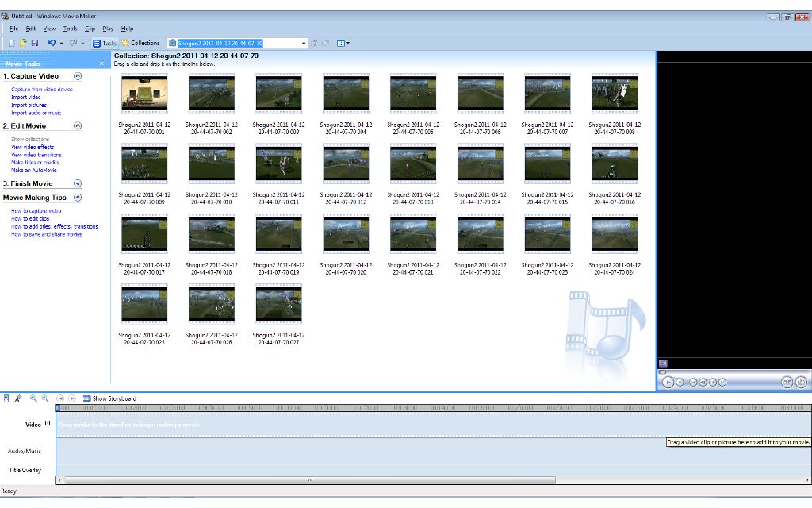Go up one collection level icon
The width and height of the screenshot is (812, 508).
click(x=314, y=44)
